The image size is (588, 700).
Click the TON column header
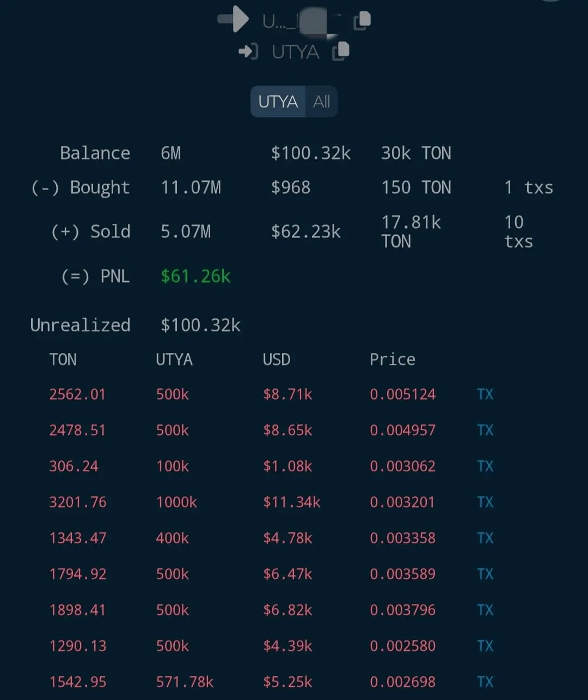point(63,360)
